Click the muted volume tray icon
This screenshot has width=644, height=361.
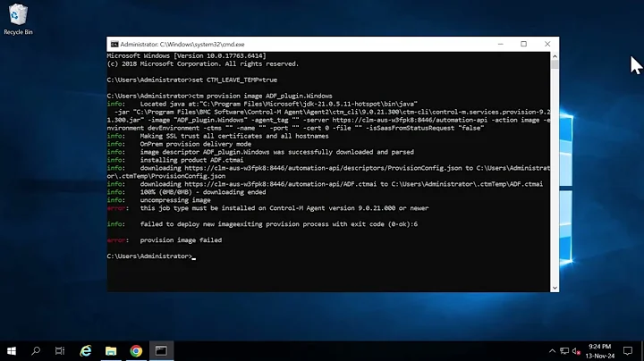(576, 351)
